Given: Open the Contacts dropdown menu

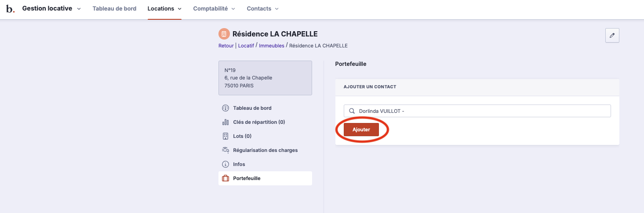Looking at the screenshot, I should coord(262,9).
